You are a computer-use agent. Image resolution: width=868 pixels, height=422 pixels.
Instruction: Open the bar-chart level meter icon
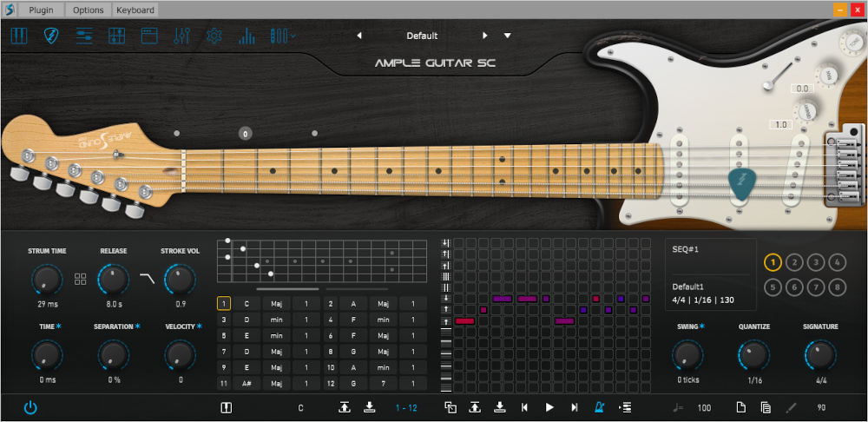click(x=247, y=36)
